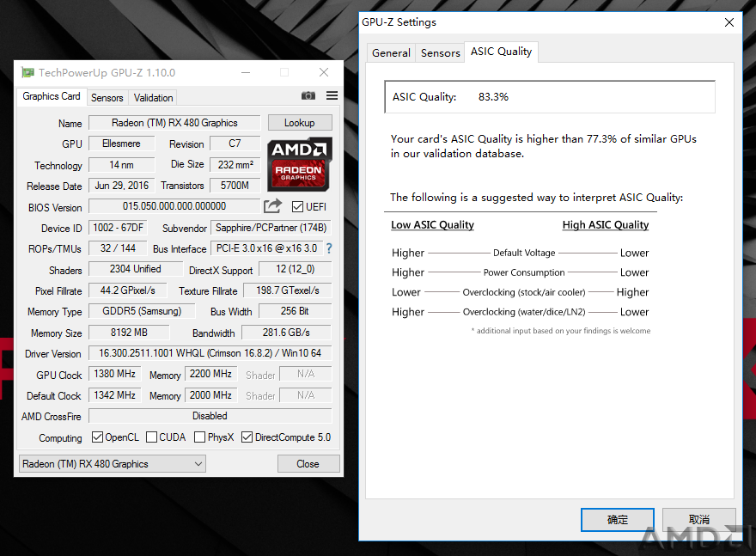The height and width of the screenshot is (556, 756).
Task: Click the Transistors field 5700M
Action: [x=235, y=186]
